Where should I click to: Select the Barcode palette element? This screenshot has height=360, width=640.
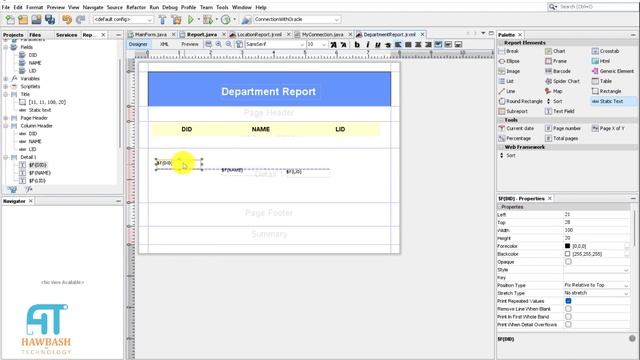click(558, 71)
